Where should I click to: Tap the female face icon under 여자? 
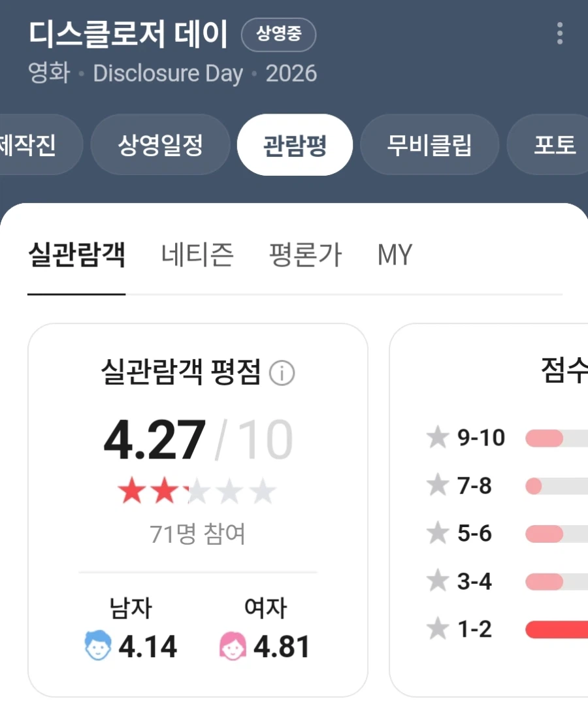pyautogui.click(x=233, y=646)
